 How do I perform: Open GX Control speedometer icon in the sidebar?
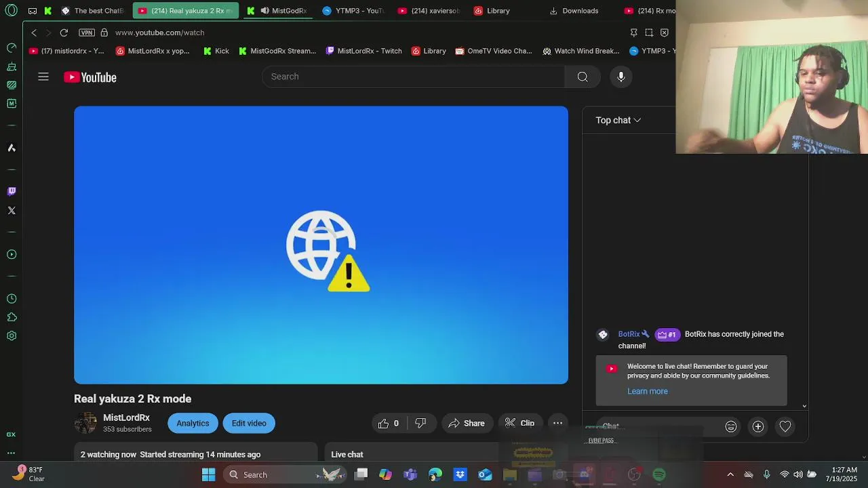[x=12, y=47]
